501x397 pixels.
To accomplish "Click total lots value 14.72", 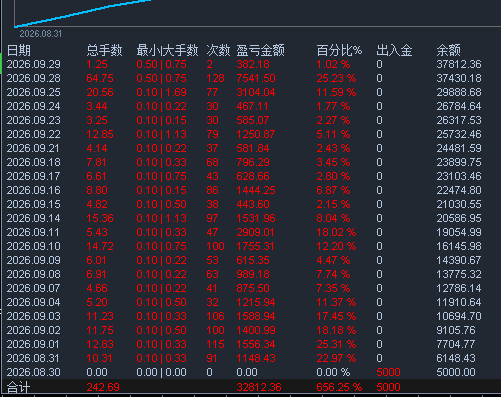I will 100,246.
